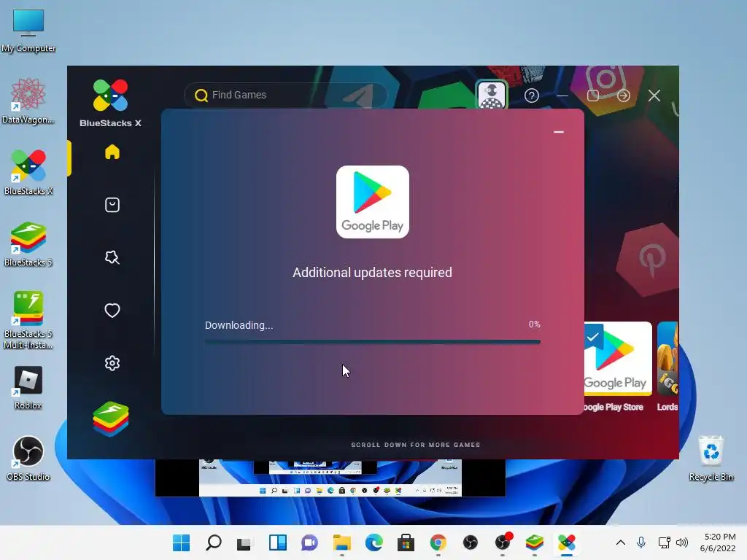Screen dimensions: 747x560
Task: Open File Explorer from taskbar
Action: 341,542
